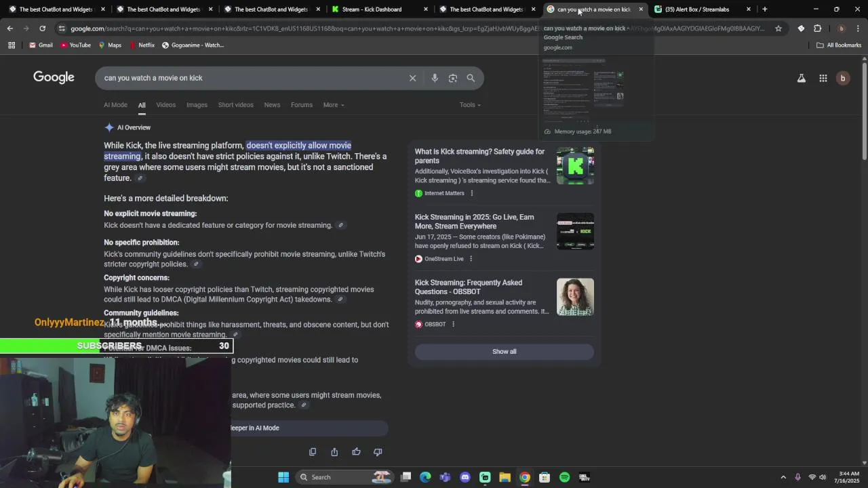Screen dimensions: 868x488
Task: Select the Images search tab
Action: tap(197, 105)
